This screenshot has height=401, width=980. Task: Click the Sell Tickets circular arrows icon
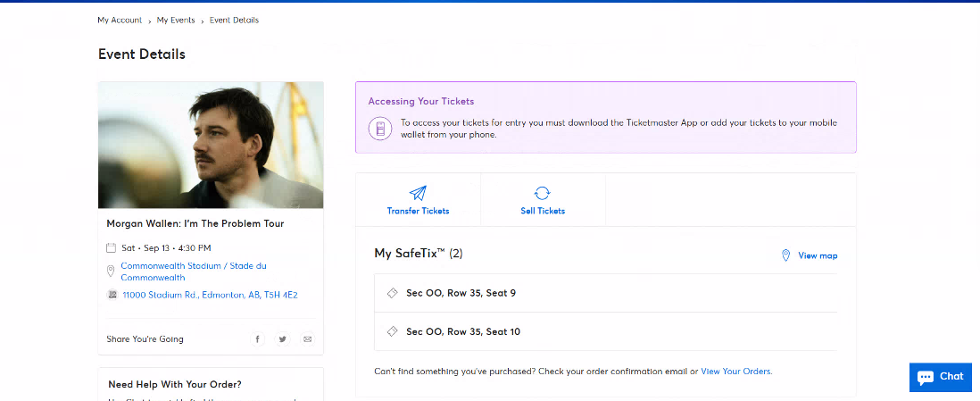tap(543, 193)
